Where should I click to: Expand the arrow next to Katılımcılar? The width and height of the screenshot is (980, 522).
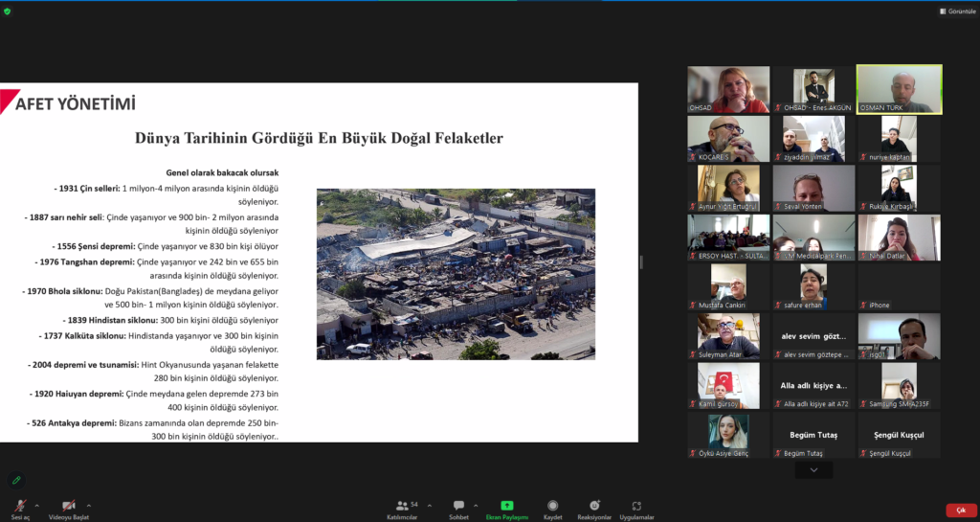point(430,505)
